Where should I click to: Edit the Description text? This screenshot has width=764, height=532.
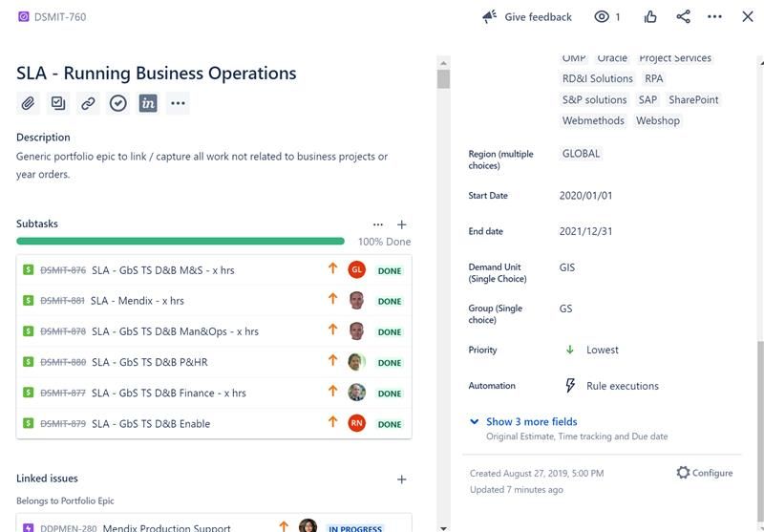(x=202, y=165)
